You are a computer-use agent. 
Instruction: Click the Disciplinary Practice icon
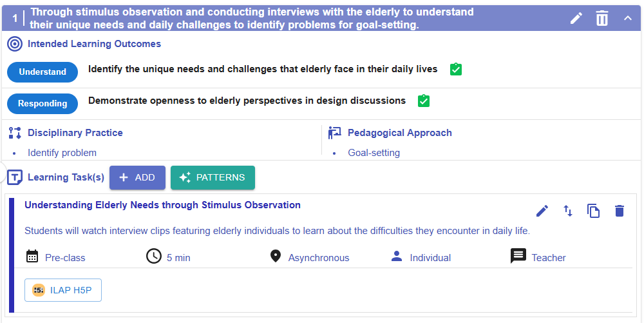(x=15, y=133)
